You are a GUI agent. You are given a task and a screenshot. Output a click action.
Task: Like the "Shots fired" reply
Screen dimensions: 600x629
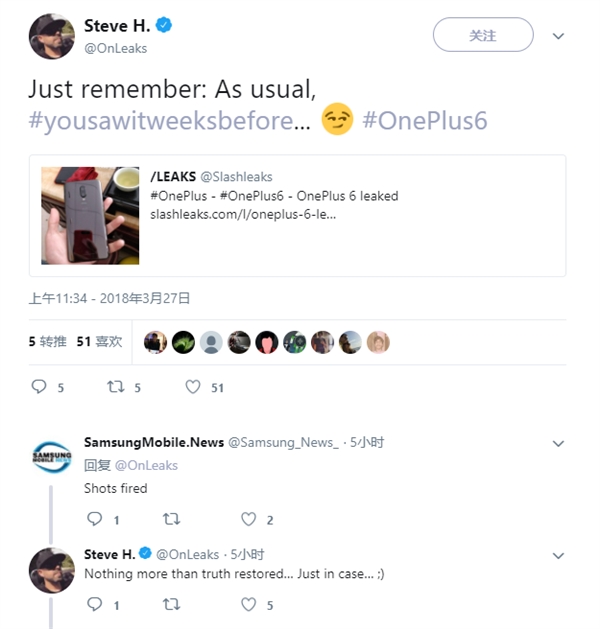click(249, 519)
